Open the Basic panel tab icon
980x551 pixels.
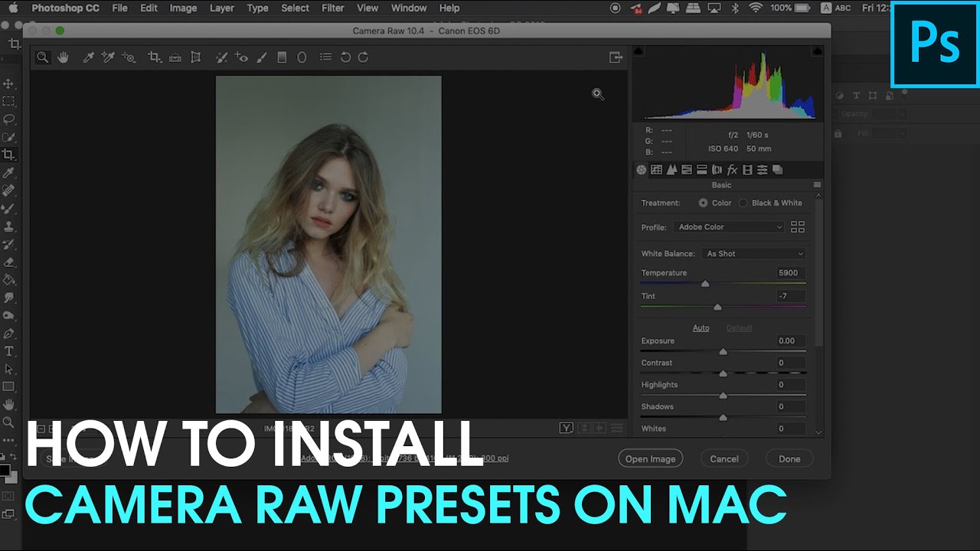click(x=642, y=170)
